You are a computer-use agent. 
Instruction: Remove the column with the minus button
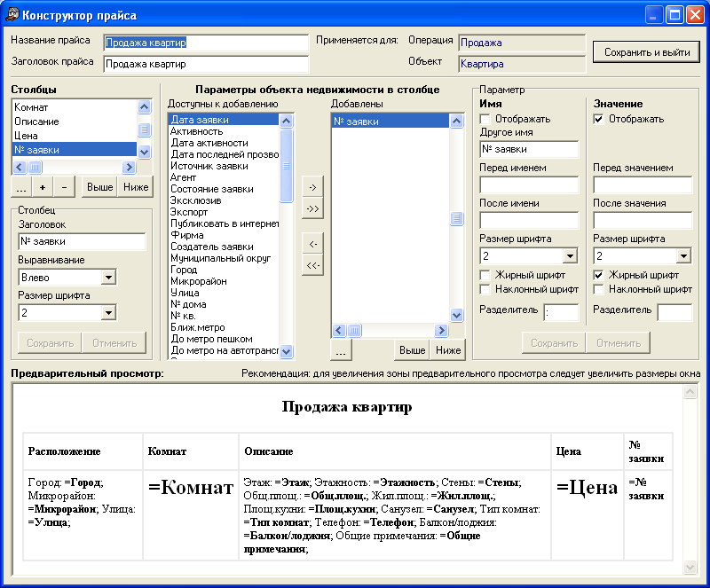pyautogui.click(x=64, y=187)
